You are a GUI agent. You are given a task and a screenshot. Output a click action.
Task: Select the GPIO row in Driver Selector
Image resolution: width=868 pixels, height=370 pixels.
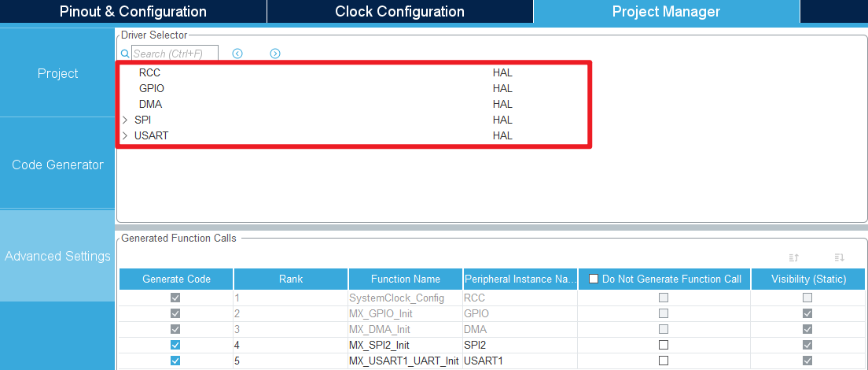152,88
